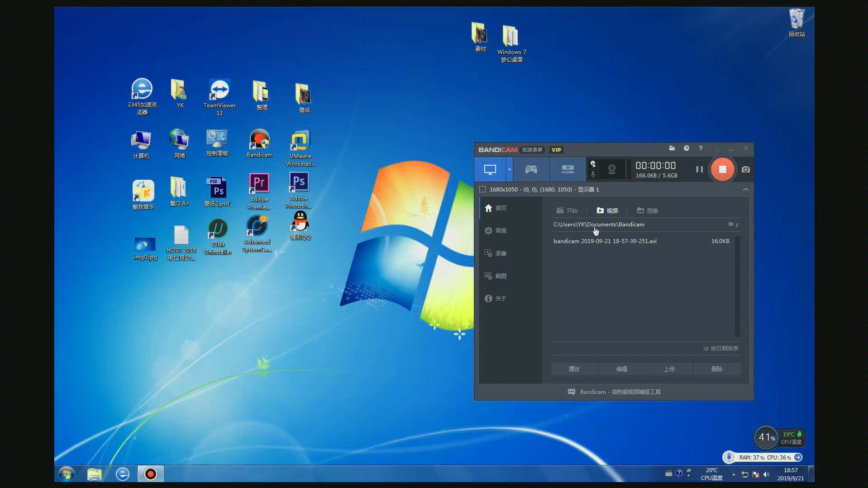Open 录像 recording settings in sidebar

pyautogui.click(x=496, y=253)
